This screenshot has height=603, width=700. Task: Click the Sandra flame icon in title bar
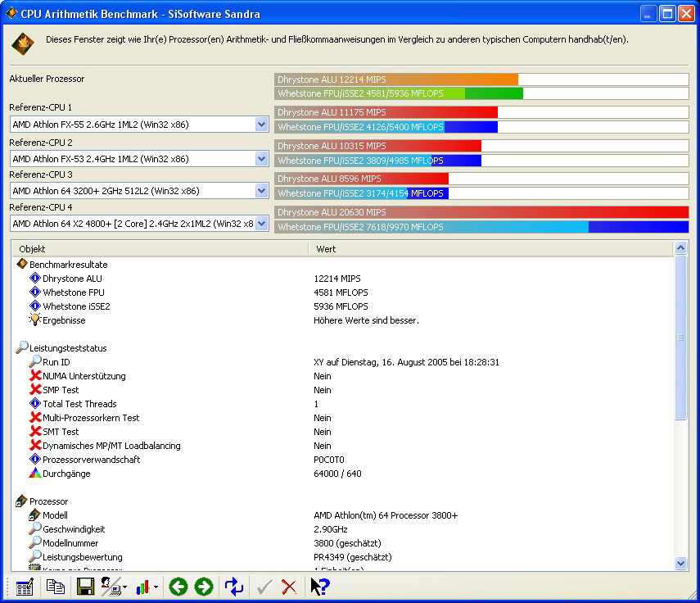[11, 13]
